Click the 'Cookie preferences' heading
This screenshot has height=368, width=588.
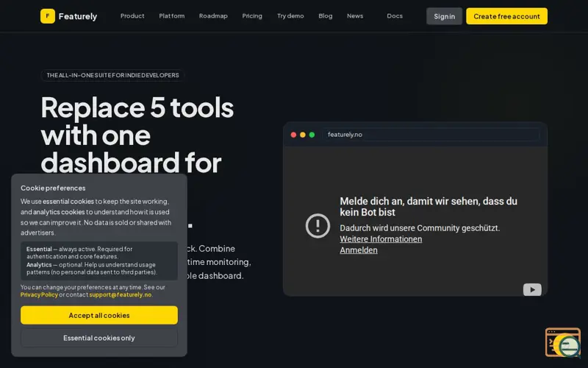(53, 188)
